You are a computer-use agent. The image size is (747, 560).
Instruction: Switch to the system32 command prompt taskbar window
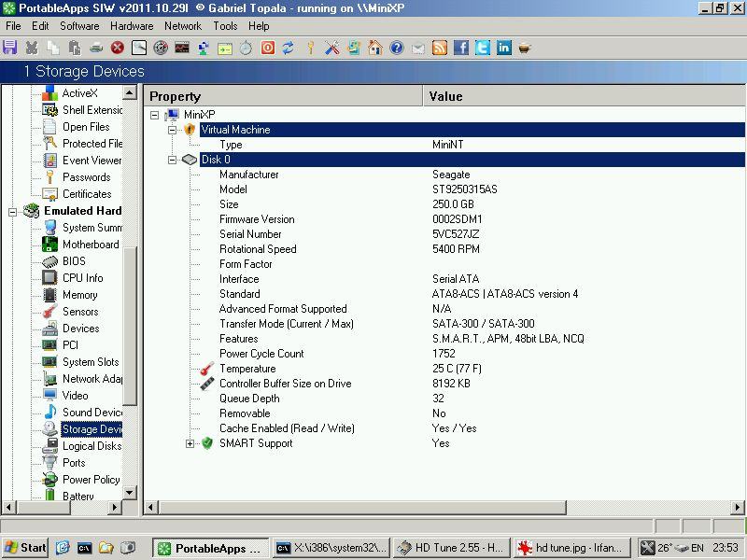point(332,548)
